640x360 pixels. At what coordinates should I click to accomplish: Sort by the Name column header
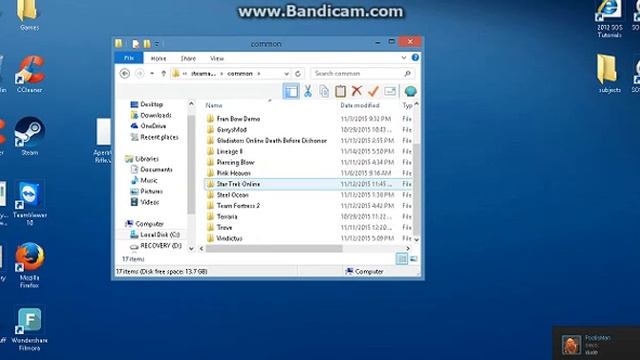(x=214, y=105)
